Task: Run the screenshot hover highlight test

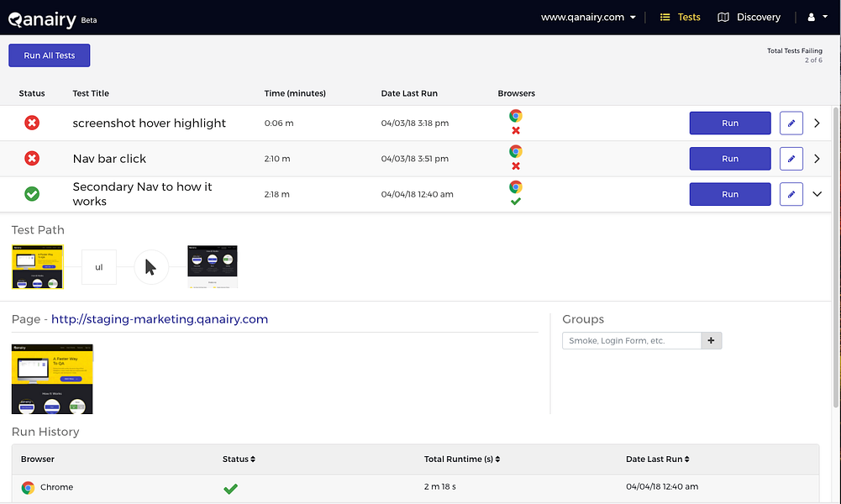Action: pyautogui.click(x=730, y=123)
